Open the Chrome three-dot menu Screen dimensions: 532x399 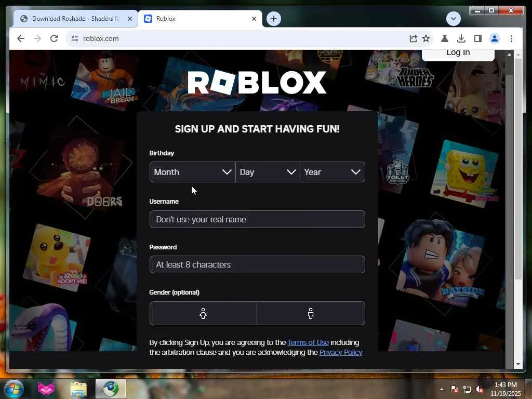[x=511, y=38]
